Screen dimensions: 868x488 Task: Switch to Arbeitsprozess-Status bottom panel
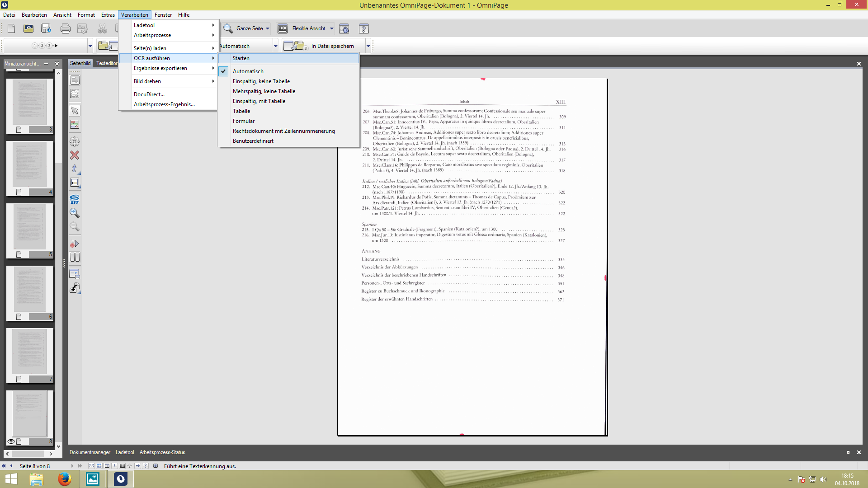162,452
